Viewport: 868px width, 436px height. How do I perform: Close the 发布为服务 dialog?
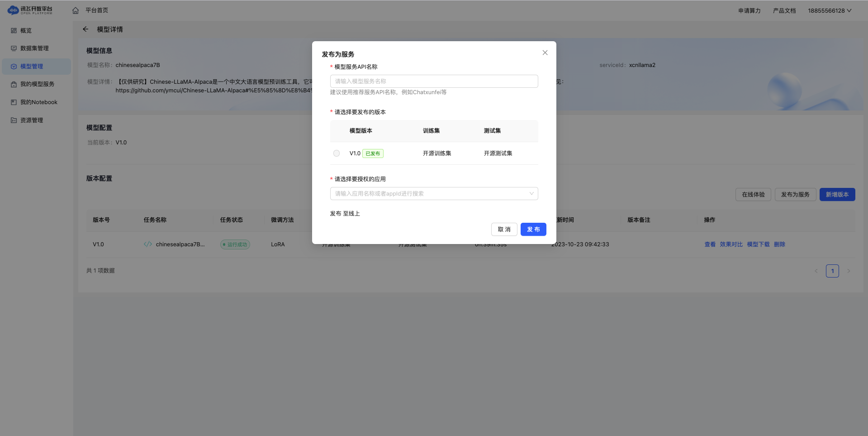pos(545,53)
